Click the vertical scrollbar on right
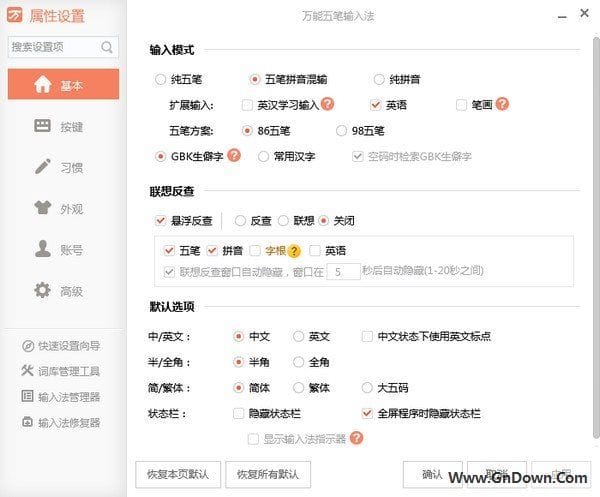Screen dimensions: 600x497 point(596,237)
